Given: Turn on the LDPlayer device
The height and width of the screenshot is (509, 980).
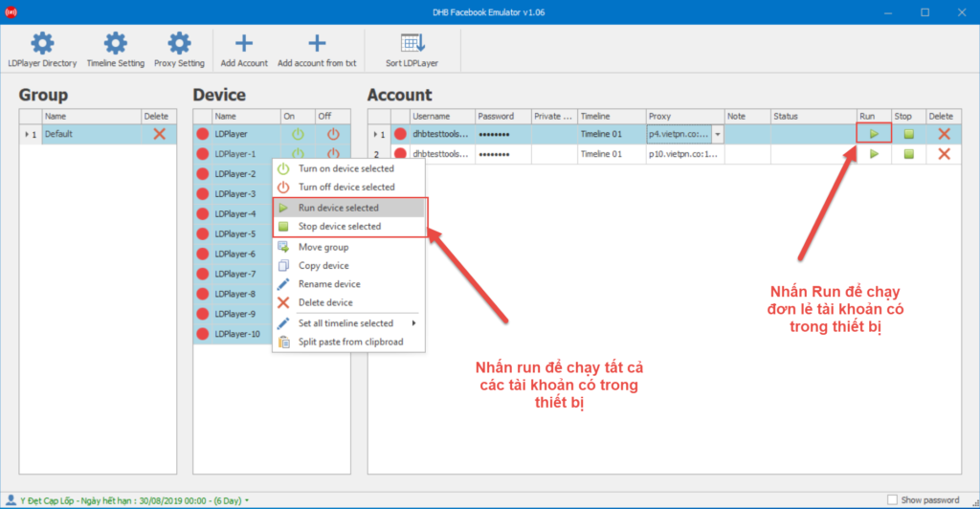Looking at the screenshot, I should (x=298, y=134).
